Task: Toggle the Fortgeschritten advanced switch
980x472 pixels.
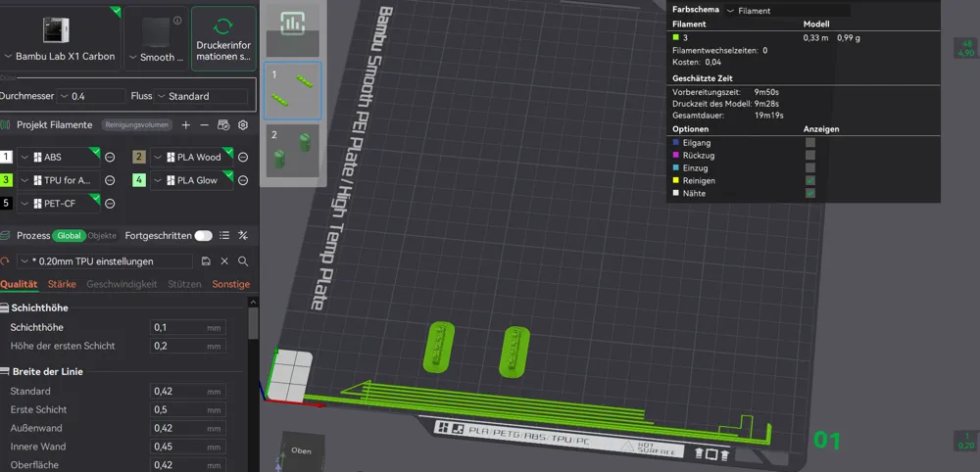Action: pos(203,235)
